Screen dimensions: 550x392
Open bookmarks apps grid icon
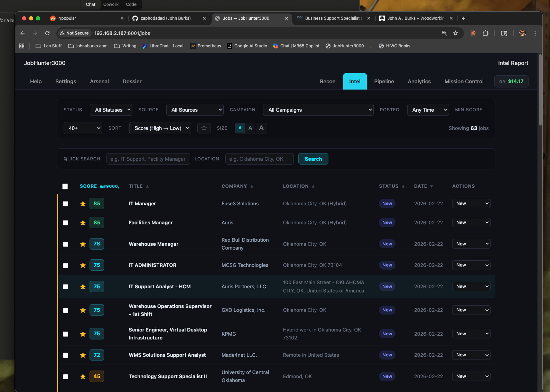pyautogui.click(x=22, y=46)
